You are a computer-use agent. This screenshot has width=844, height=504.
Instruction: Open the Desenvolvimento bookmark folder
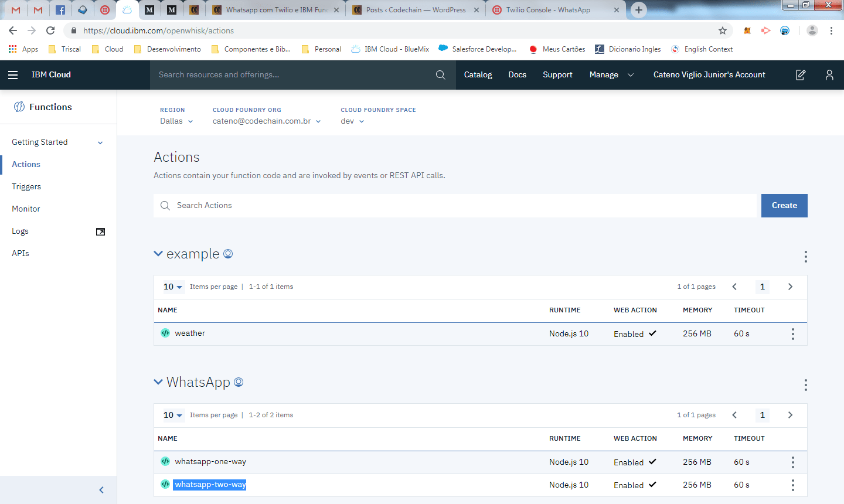coord(168,49)
